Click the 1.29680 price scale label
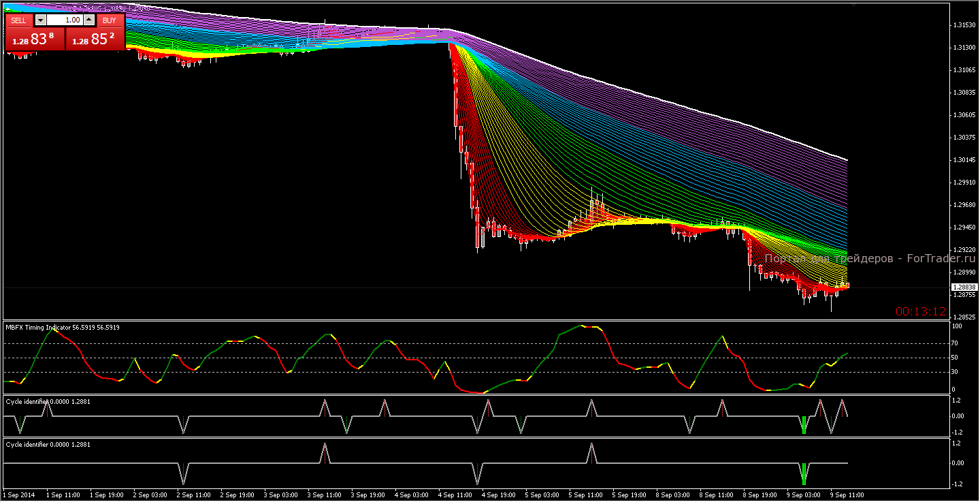The image size is (980, 502). [x=964, y=205]
